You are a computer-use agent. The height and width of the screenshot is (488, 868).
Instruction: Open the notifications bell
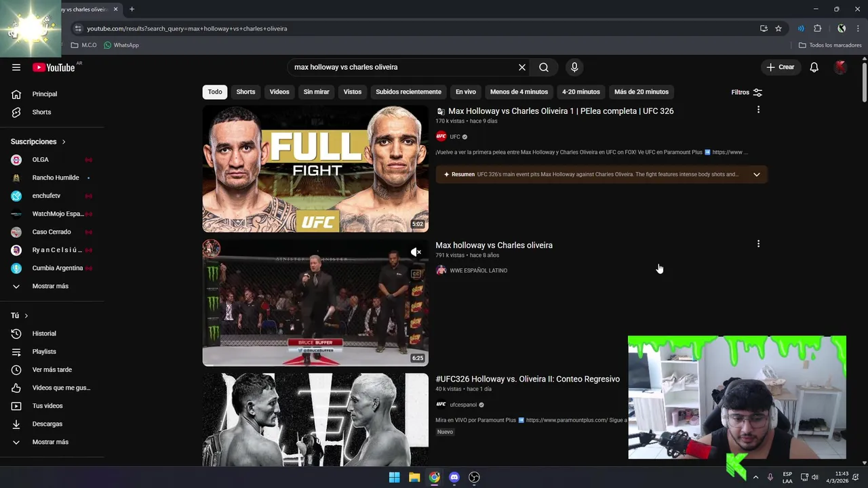point(814,67)
